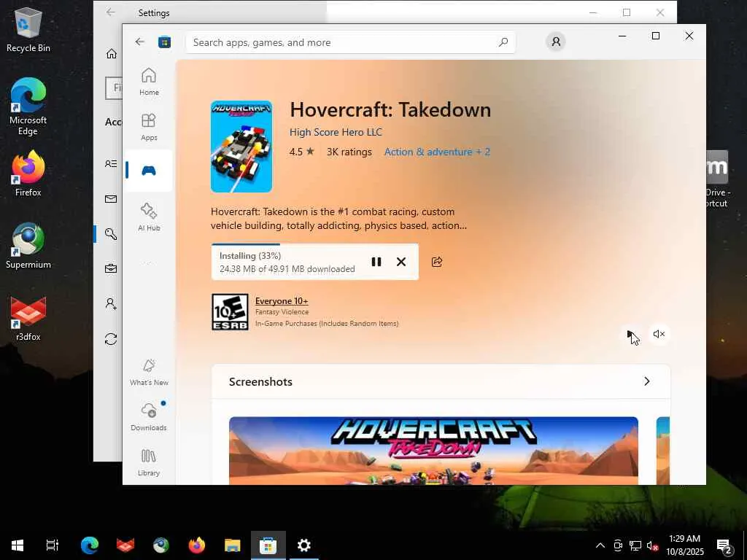Viewport: 747px width, 560px height.
Task: Open the Windows Start menu
Action: tap(18, 545)
